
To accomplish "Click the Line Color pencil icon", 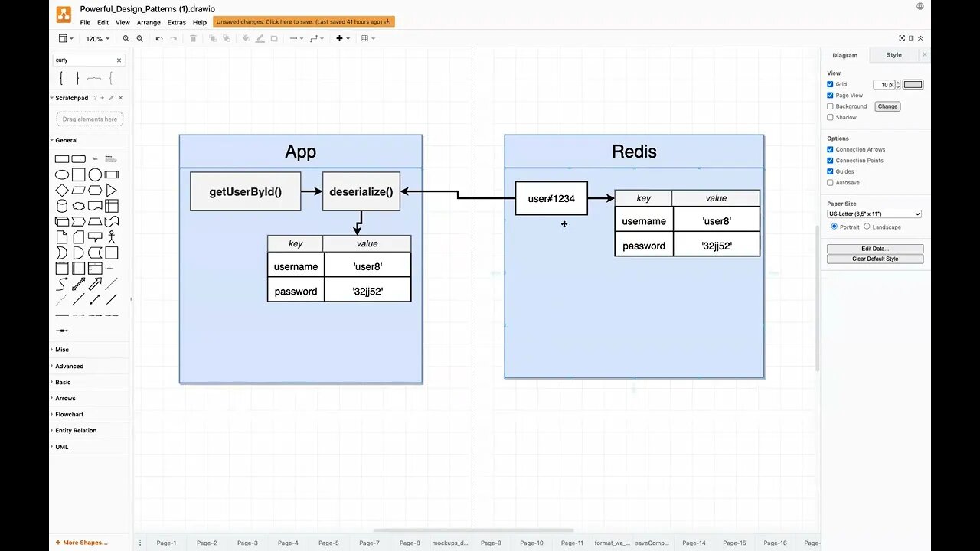I will coord(260,38).
